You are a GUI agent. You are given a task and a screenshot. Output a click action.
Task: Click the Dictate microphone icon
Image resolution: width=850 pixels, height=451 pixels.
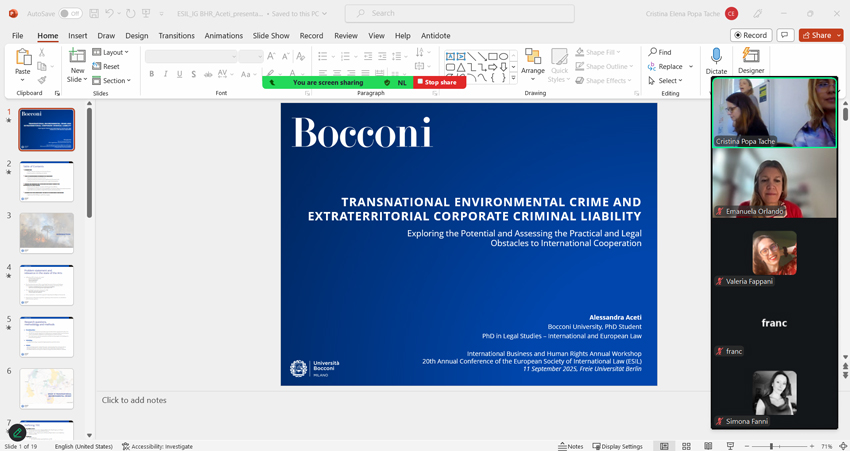pyautogui.click(x=716, y=58)
